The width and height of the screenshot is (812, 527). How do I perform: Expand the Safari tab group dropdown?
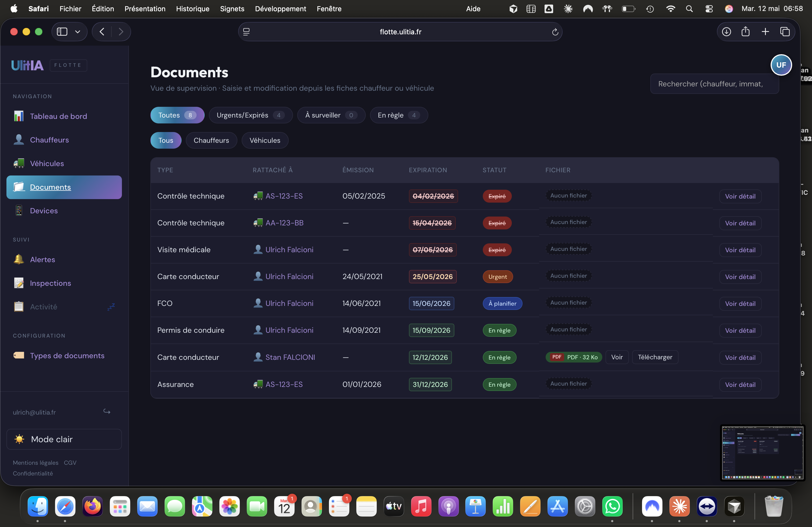pyautogui.click(x=78, y=32)
